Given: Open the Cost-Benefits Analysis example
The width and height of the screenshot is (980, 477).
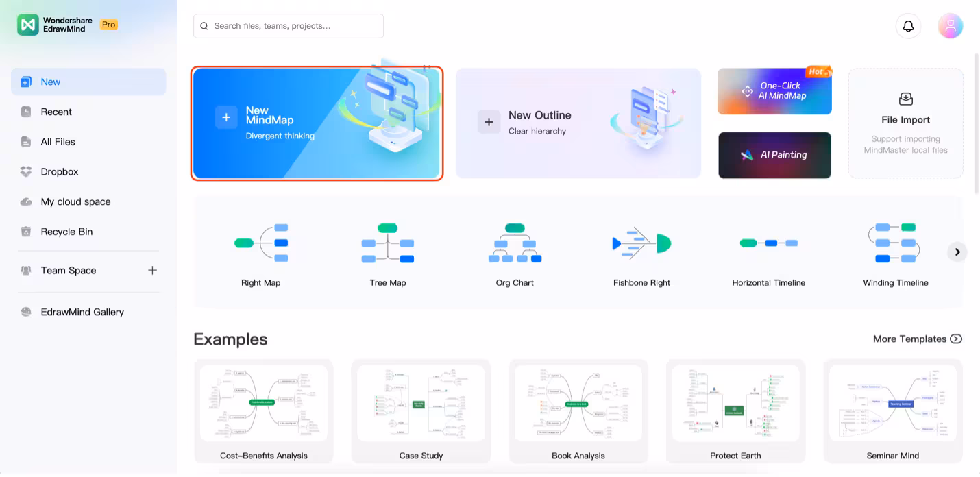Looking at the screenshot, I should 264,411.
